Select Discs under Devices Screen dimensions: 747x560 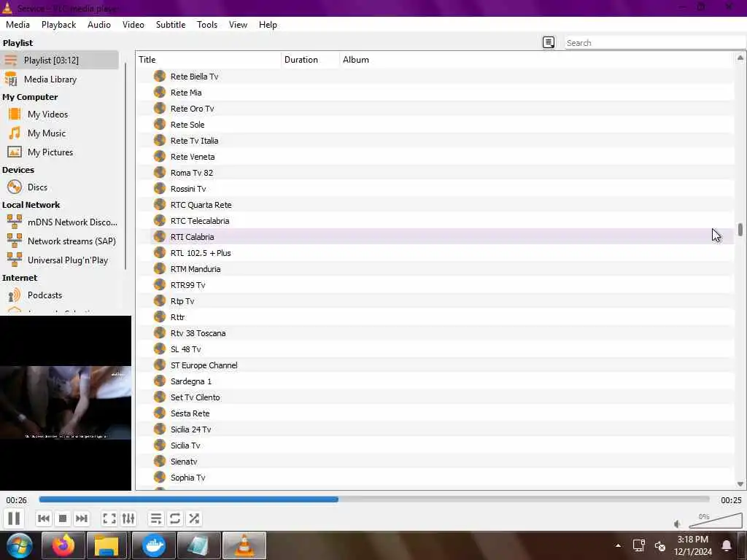click(x=60, y=187)
